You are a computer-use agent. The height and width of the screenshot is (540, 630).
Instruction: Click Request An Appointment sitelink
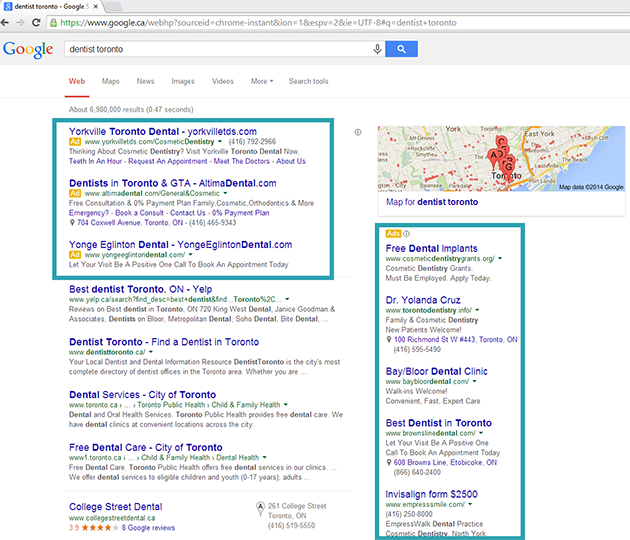[x=168, y=161]
